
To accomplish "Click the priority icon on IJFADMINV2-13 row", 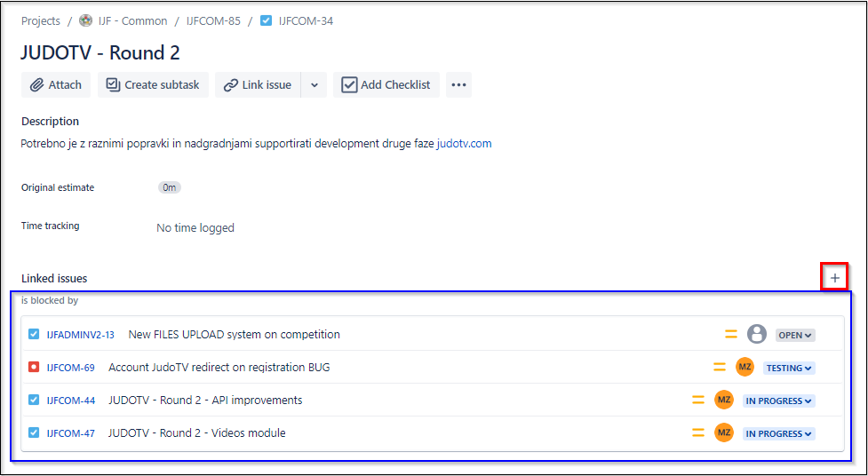I will (x=731, y=334).
